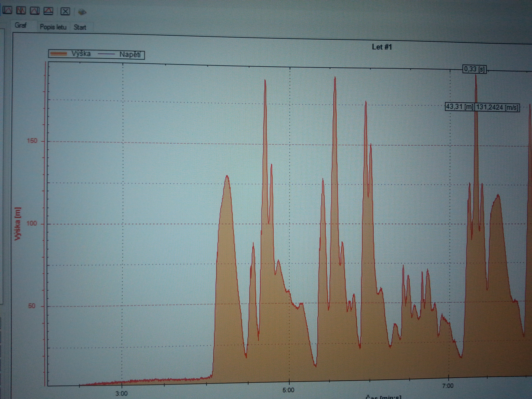532x399 pixels.
Task: Click the orange Výška legend color swatch
Action: pyautogui.click(x=59, y=54)
